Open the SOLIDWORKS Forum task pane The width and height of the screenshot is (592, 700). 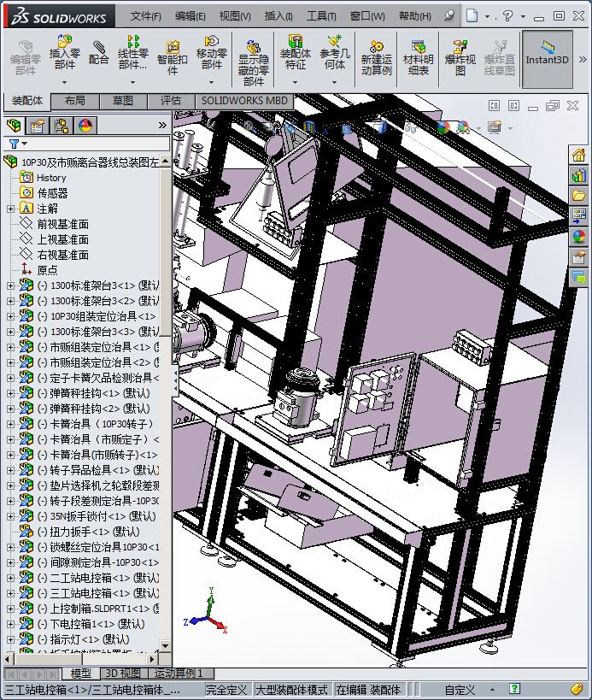(x=578, y=277)
